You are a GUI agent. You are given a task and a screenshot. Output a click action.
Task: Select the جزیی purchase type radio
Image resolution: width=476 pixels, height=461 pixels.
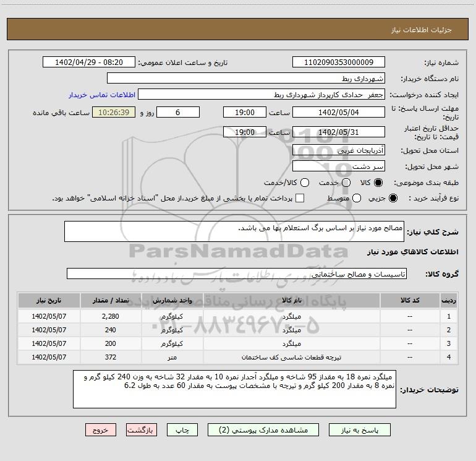(x=393, y=198)
